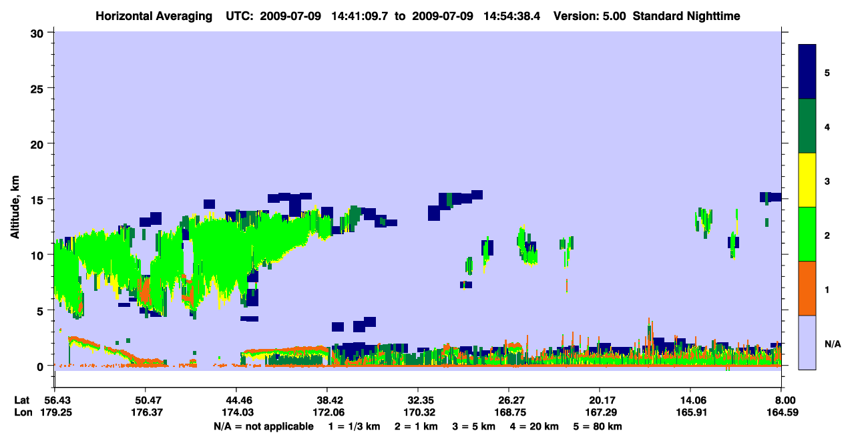Click color bar label N/A
Image resolution: width=868 pixels, height=445 pixels.
click(x=832, y=344)
